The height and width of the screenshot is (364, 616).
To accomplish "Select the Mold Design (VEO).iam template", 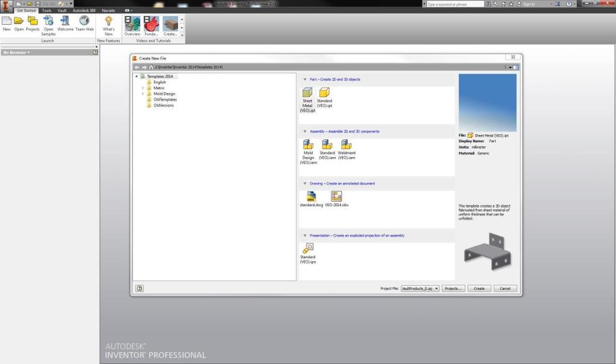I will [x=308, y=152].
